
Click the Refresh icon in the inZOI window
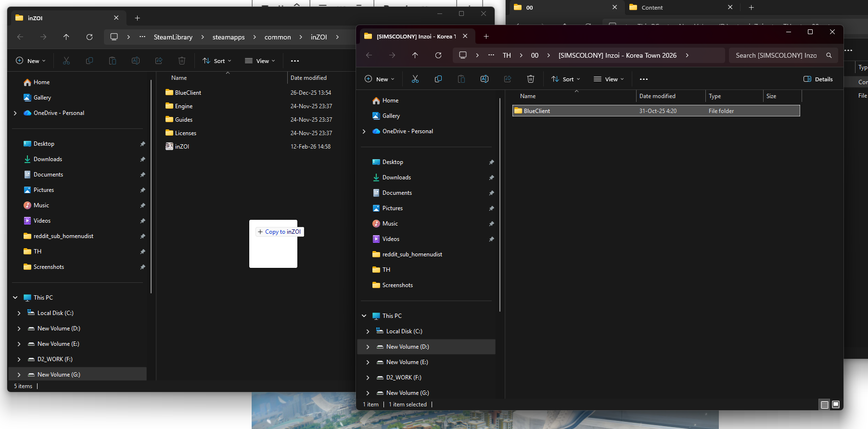click(89, 37)
